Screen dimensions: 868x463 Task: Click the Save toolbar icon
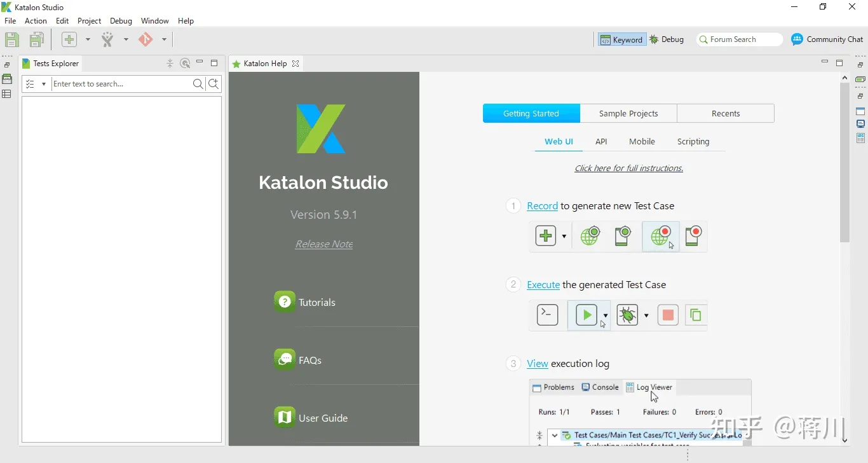click(x=12, y=39)
